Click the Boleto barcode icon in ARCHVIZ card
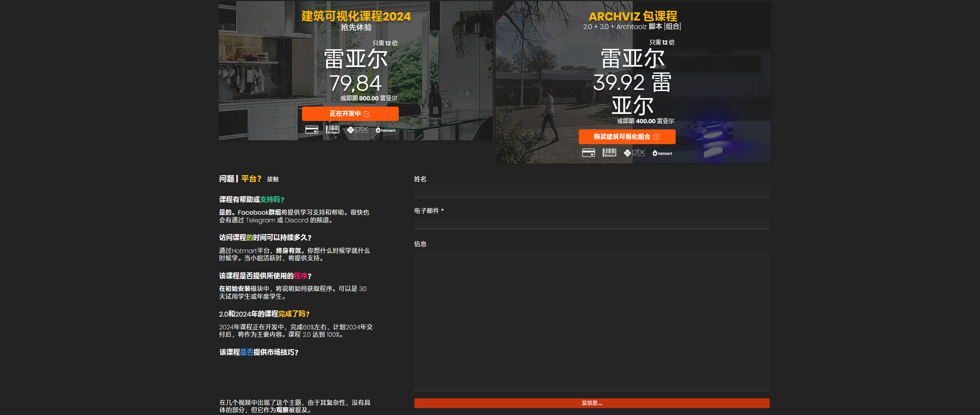The image size is (980, 415). [609, 153]
